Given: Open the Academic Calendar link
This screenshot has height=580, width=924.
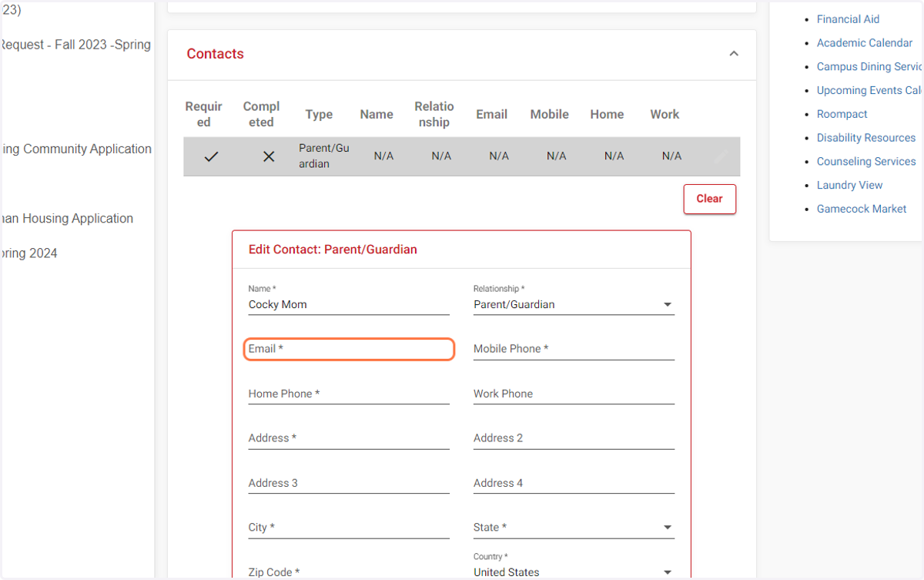Looking at the screenshot, I should click(x=865, y=43).
